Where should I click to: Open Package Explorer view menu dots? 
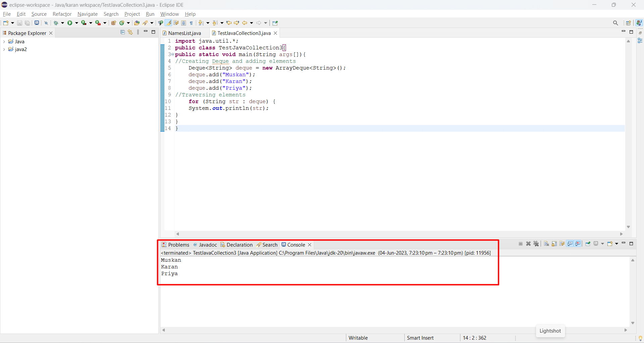[x=138, y=32]
